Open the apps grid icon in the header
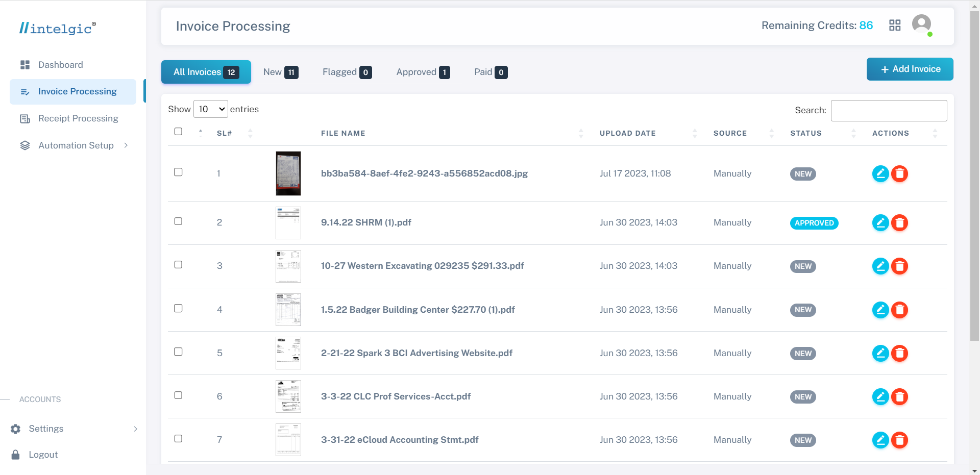This screenshot has height=475, width=980. click(895, 25)
